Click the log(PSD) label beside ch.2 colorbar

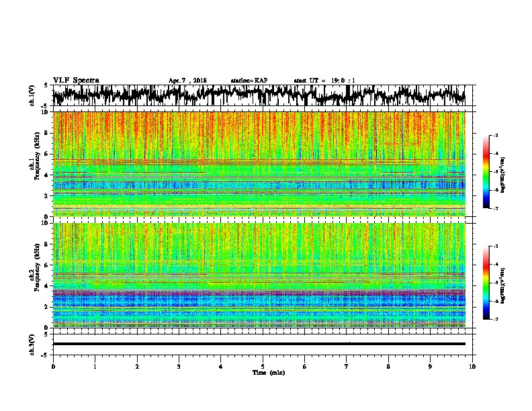(502, 285)
